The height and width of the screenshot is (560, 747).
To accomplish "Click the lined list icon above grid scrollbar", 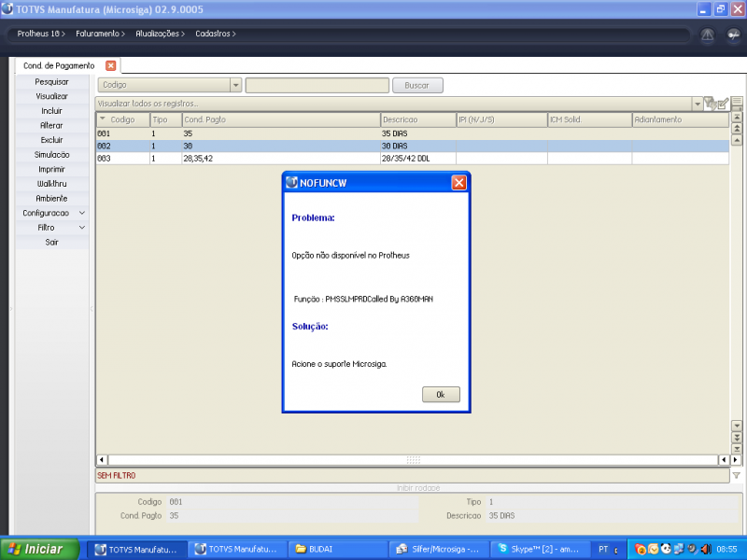I will pyautogui.click(x=737, y=102).
